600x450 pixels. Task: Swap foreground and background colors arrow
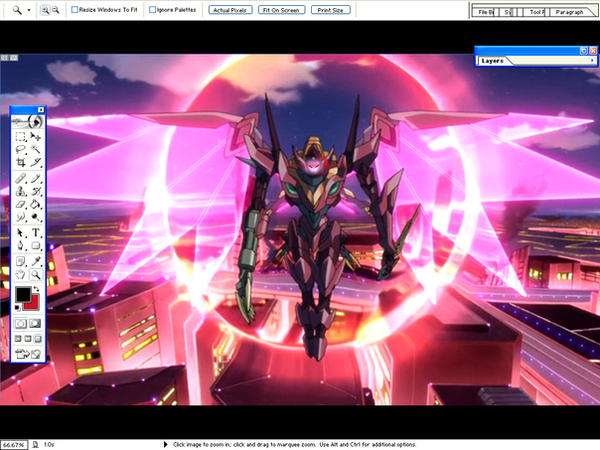(x=37, y=289)
